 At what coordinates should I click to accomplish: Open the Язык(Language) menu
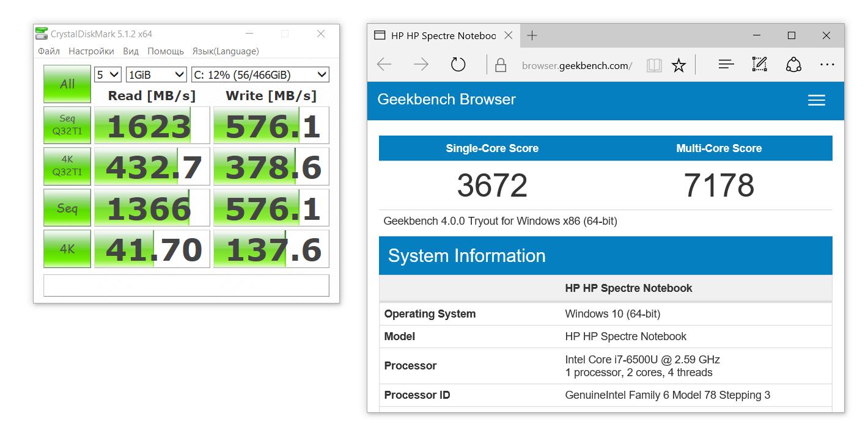tap(226, 51)
